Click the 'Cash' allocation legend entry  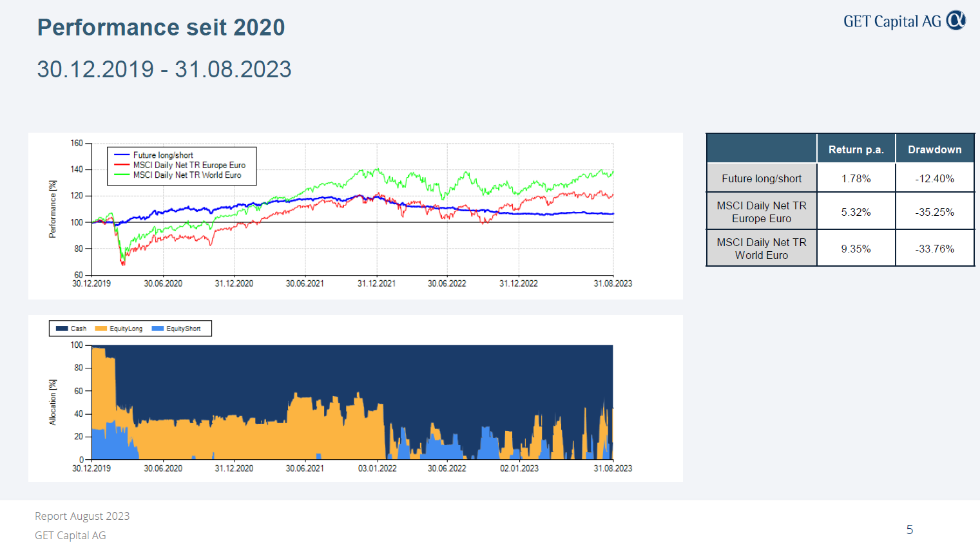click(x=71, y=329)
